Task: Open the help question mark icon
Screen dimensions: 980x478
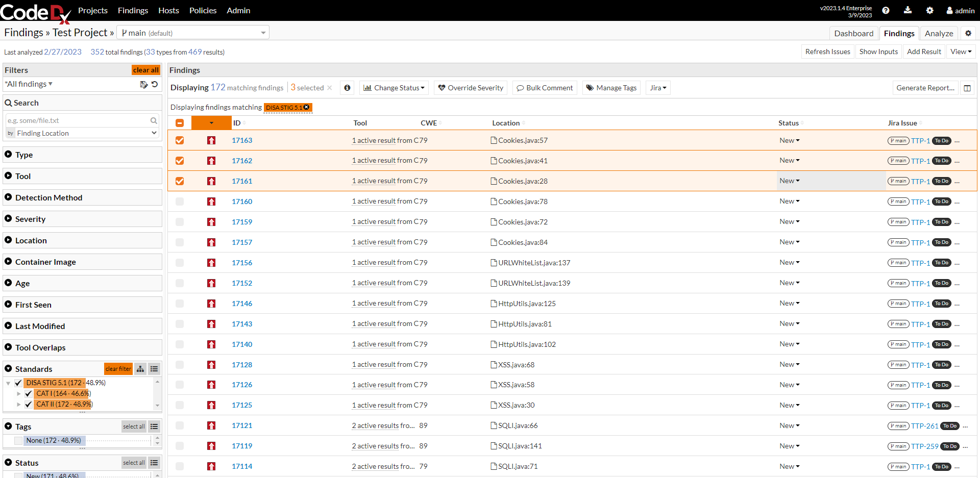Action: (x=886, y=10)
